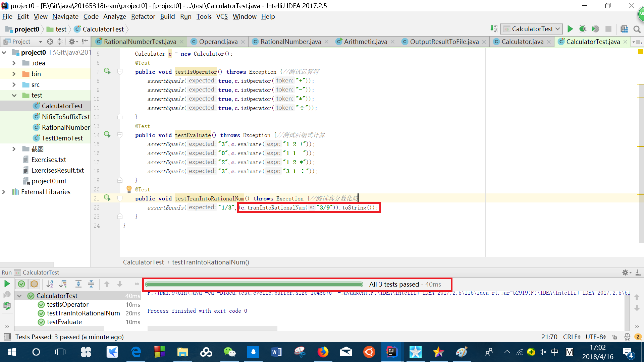The width and height of the screenshot is (644, 362).
Task: Collapse project0 root node
Action: [x=4, y=52]
